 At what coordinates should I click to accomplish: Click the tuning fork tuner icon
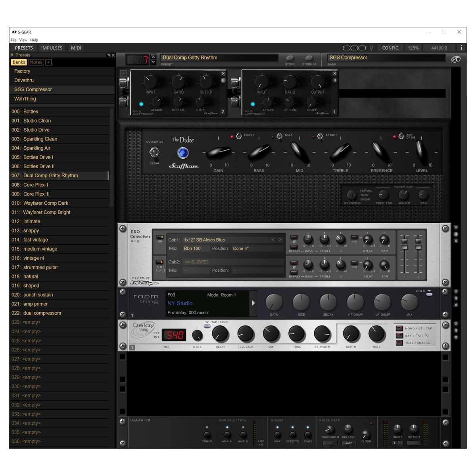372,48
